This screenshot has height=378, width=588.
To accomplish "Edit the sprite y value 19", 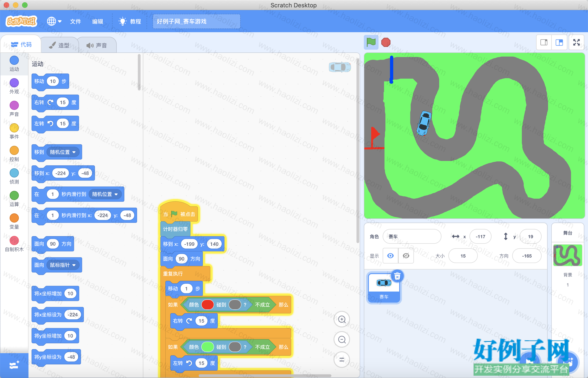I will tap(530, 236).
